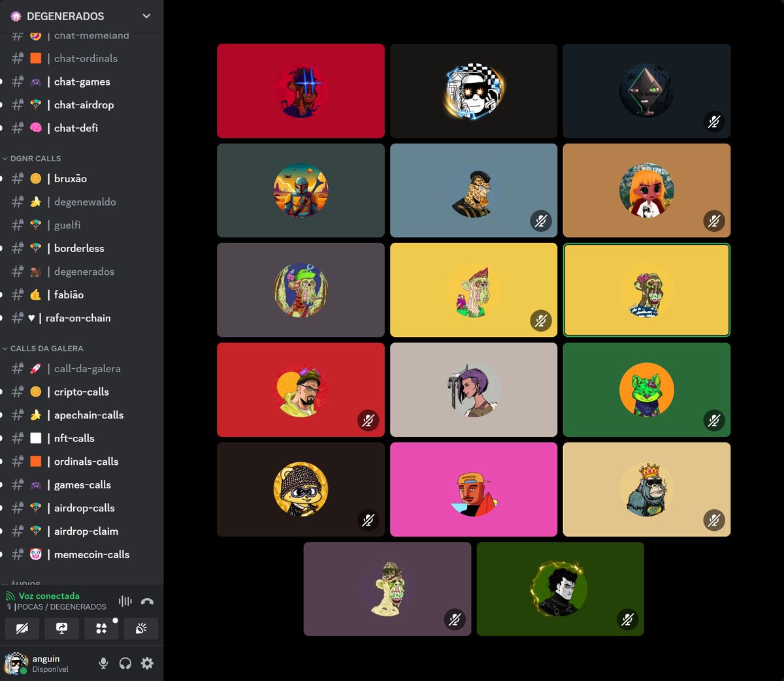The width and height of the screenshot is (784, 681).
Task: Open user settings gear
Action: pos(148,663)
